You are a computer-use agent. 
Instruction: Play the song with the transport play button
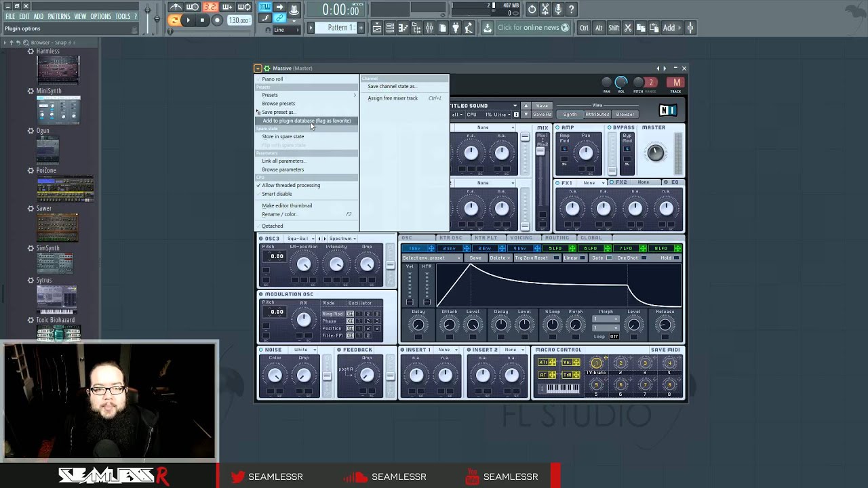click(188, 20)
